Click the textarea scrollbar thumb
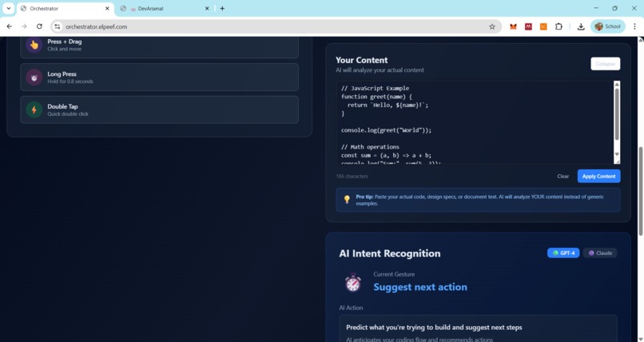The height and width of the screenshot is (342, 644). (x=617, y=114)
